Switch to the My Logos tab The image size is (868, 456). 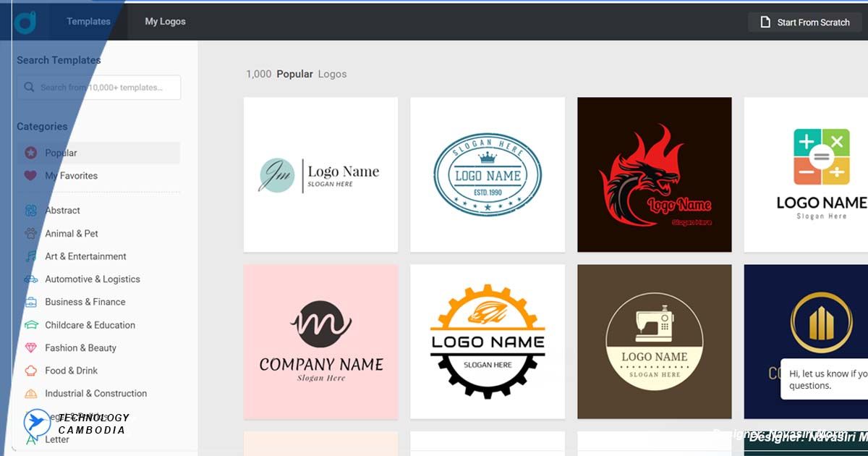click(165, 22)
